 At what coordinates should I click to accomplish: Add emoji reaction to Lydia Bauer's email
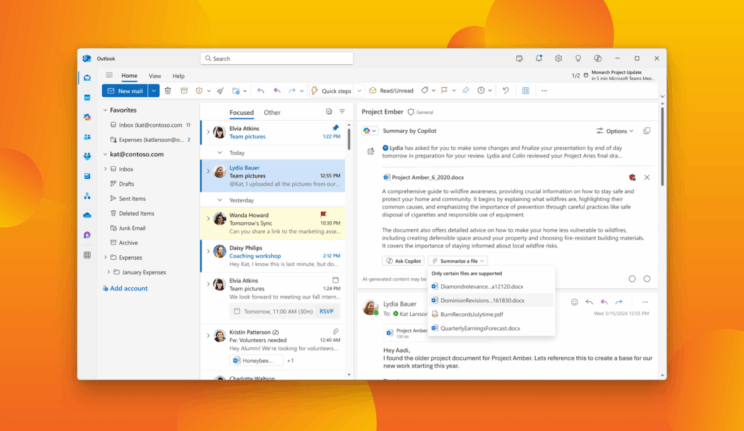coord(575,302)
